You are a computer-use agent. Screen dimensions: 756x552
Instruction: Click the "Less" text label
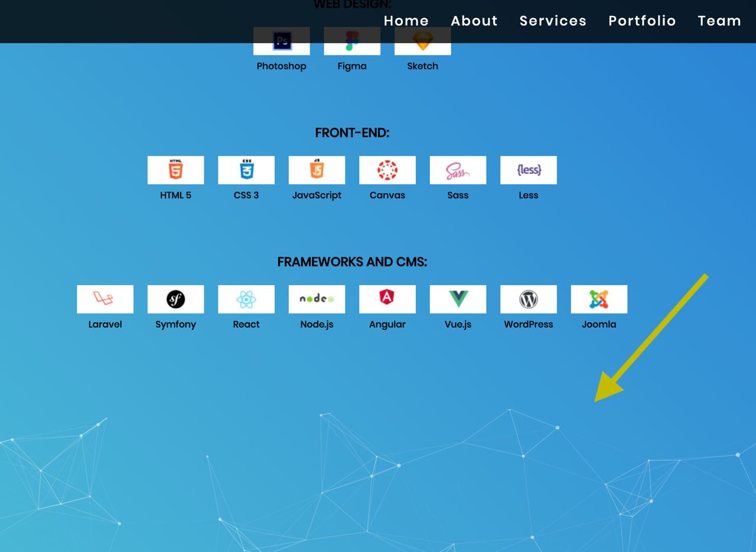coord(529,195)
